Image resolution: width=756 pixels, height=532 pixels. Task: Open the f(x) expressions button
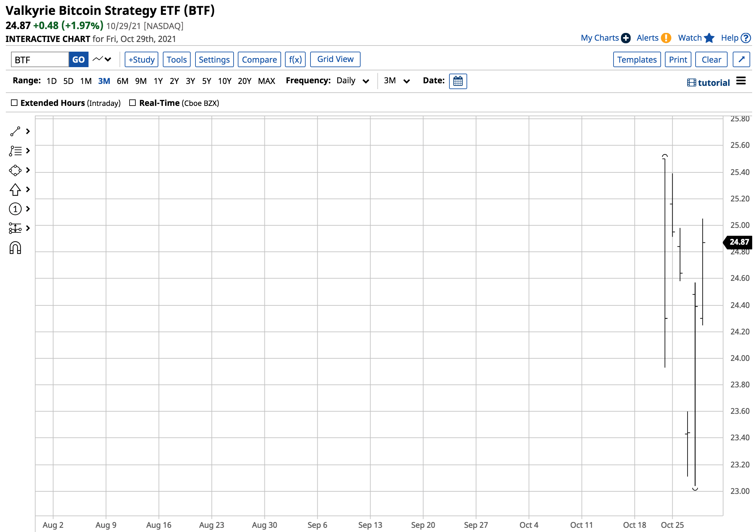tap(295, 59)
